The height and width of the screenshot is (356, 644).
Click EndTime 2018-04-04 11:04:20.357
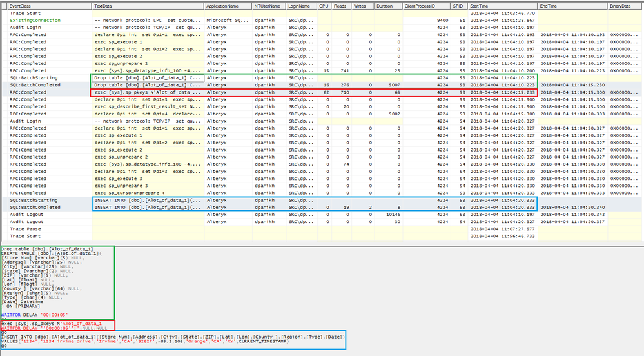[572, 222]
